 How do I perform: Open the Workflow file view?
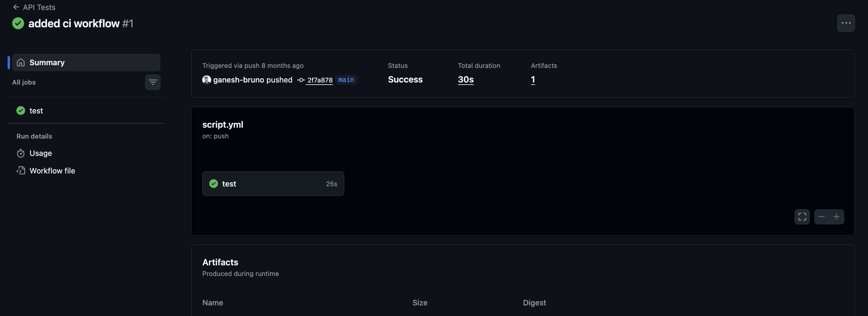[x=52, y=170]
